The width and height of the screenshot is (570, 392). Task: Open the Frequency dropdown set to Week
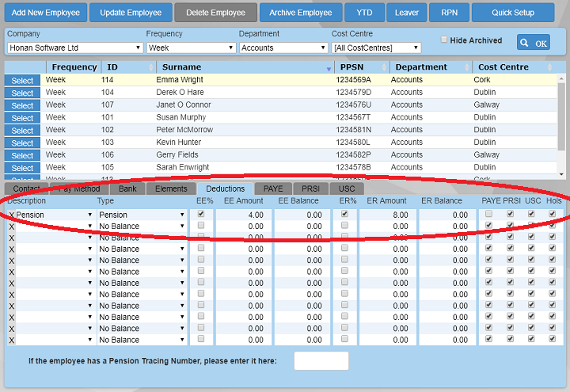(191, 48)
